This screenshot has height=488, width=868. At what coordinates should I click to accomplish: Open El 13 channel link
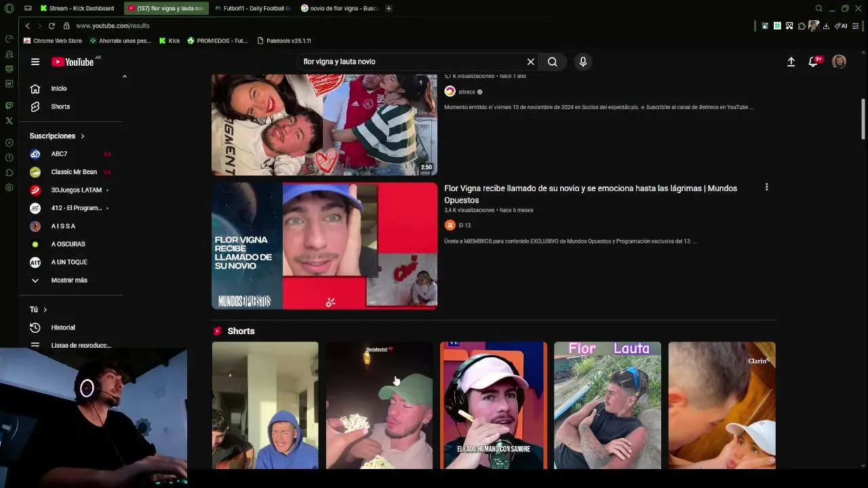point(465,225)
